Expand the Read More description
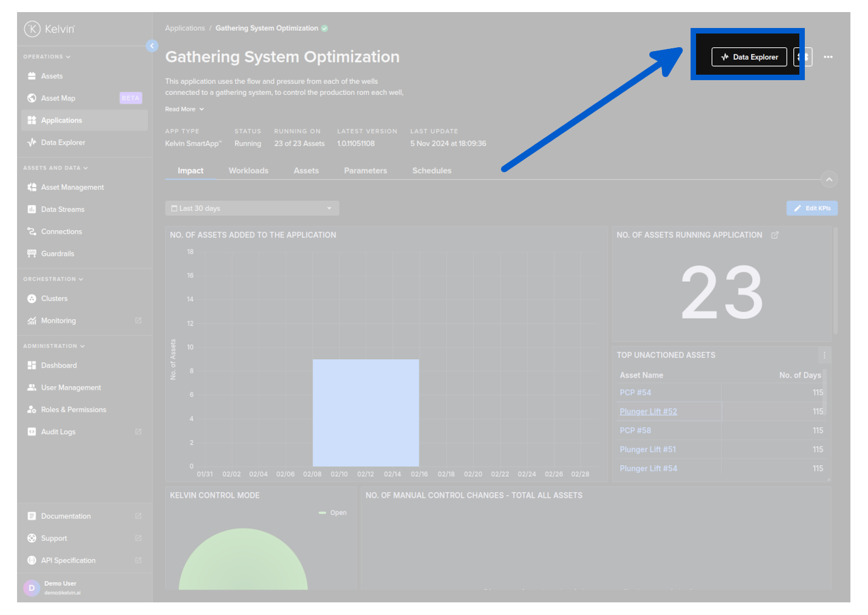 pos(184,109)
